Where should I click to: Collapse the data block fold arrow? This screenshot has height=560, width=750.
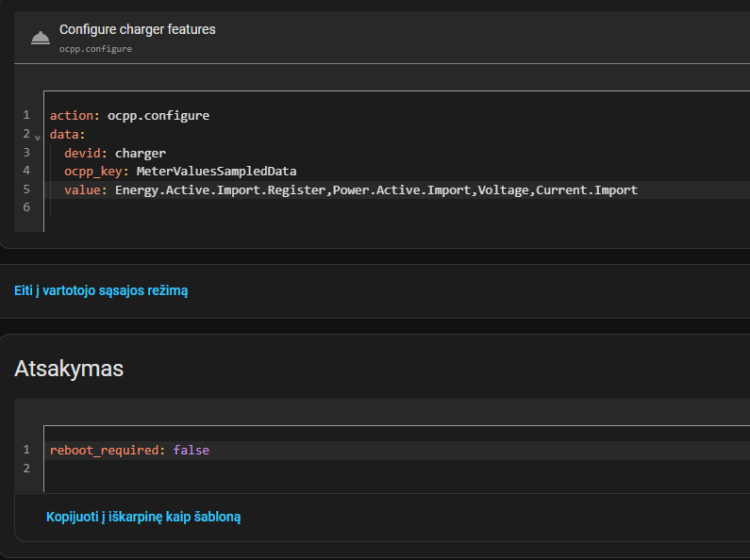[37, 137]
